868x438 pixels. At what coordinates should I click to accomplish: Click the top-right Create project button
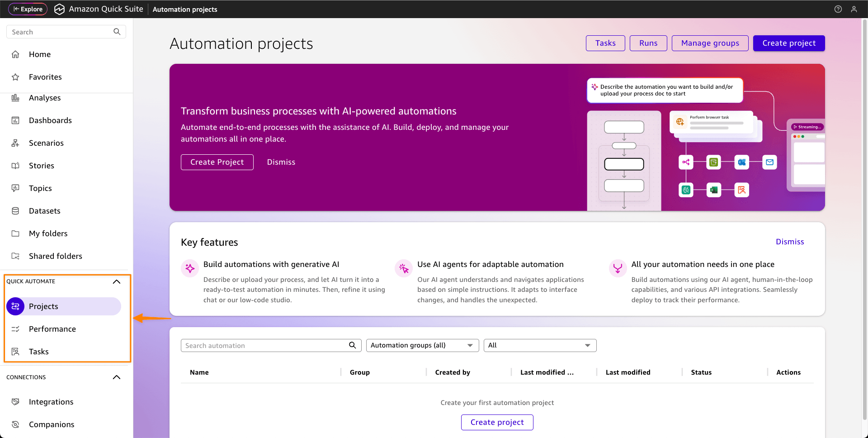point(788,43)
